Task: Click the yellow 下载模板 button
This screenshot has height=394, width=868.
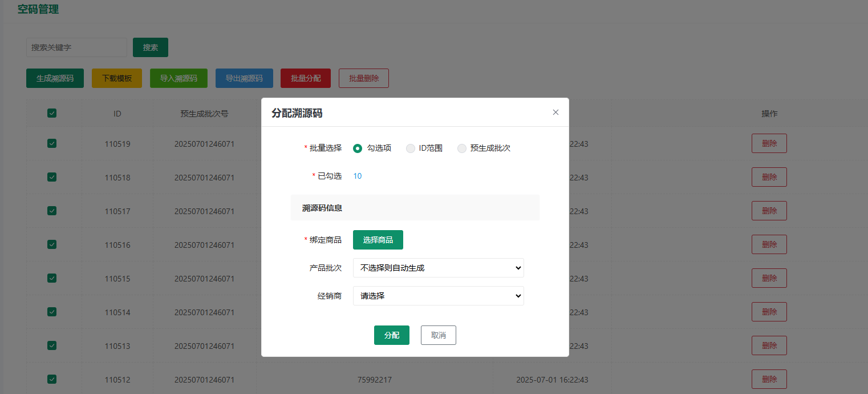Action: coord(117,78)
